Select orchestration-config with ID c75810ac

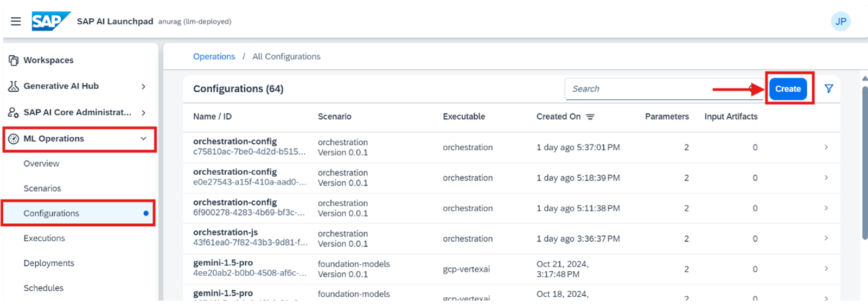pos(235,142)
